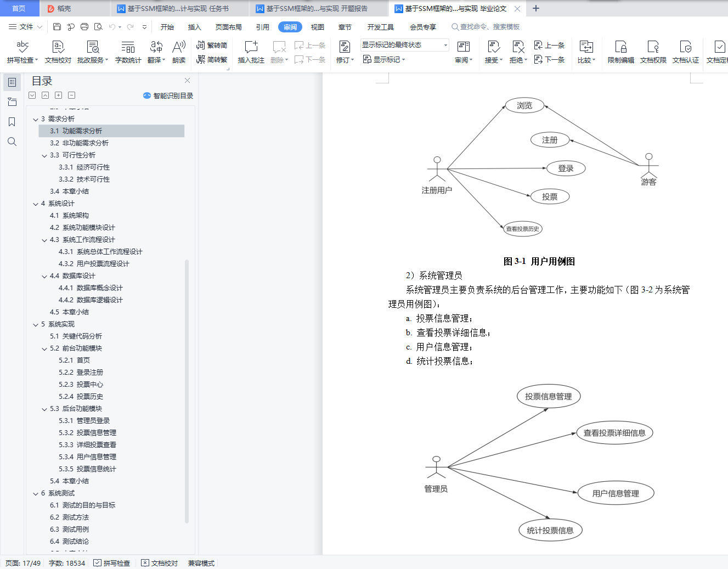Open 文档权限 settings
The width and height of the screenshot is (728, 569).
653,52
